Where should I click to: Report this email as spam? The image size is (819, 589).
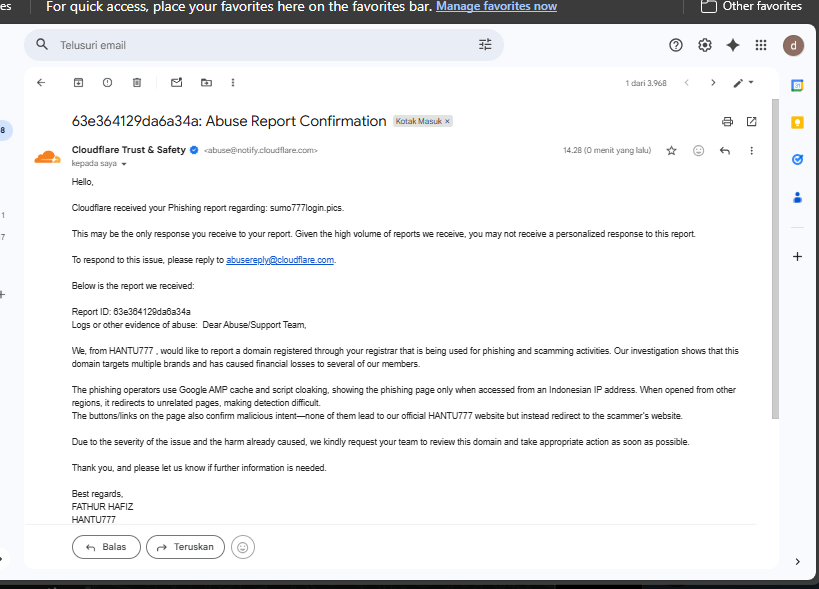pyautogui.click(x=108, y=83)
